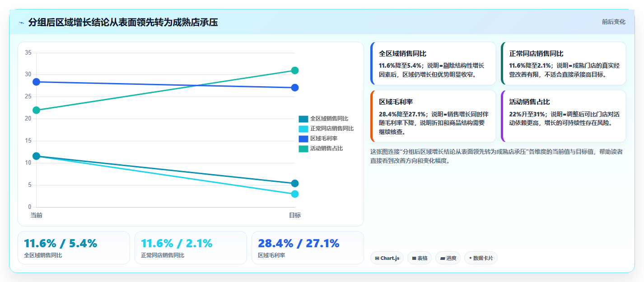
Task: Click the 全区域销售同比 legend label
Action: (329, 119)
